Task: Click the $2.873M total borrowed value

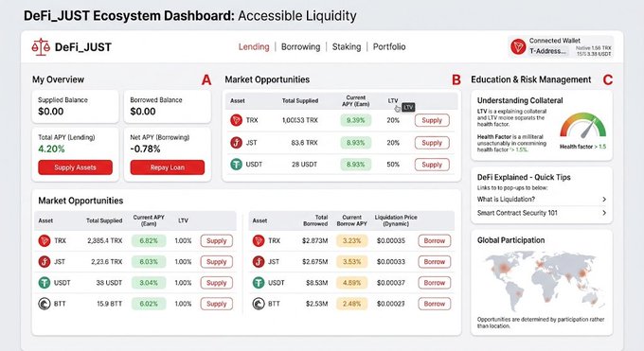Action: [314, 241]
